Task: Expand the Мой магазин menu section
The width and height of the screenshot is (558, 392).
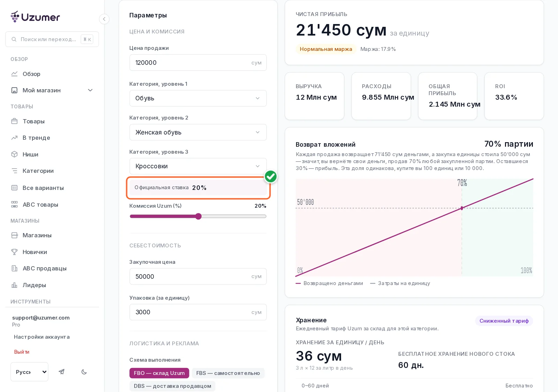Action: [x=52, y=90]
